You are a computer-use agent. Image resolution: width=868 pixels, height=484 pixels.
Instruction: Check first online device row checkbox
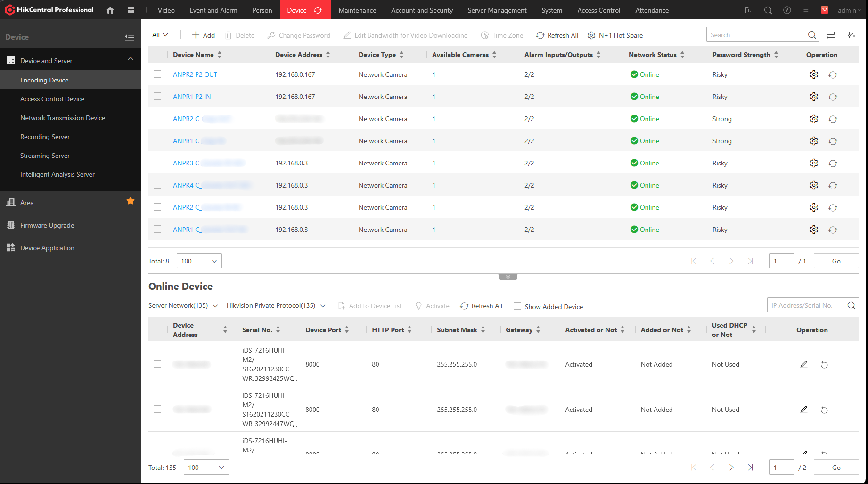click(157, 364)
